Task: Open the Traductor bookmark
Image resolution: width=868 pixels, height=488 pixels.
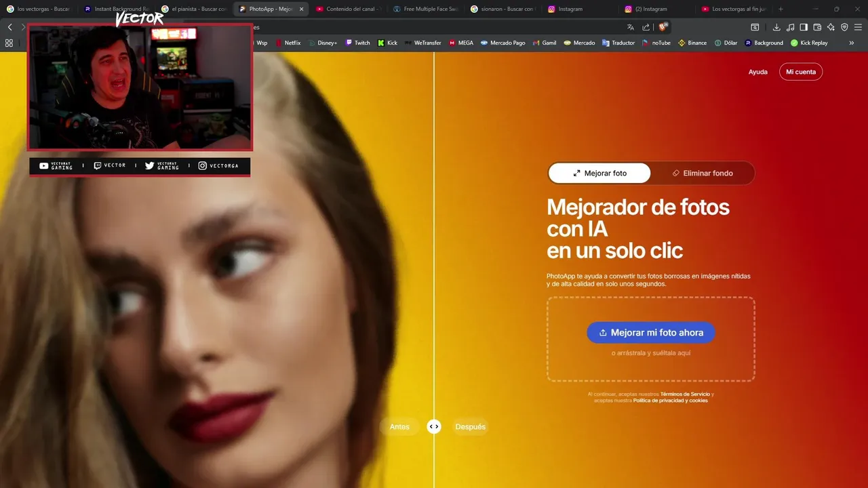Action: (x=618, y=43)
